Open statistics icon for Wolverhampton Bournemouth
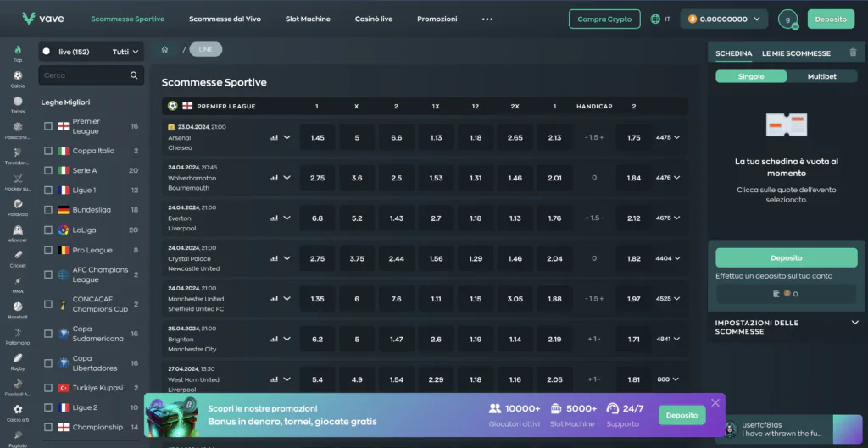868x448 pixels. coord(274,178)
